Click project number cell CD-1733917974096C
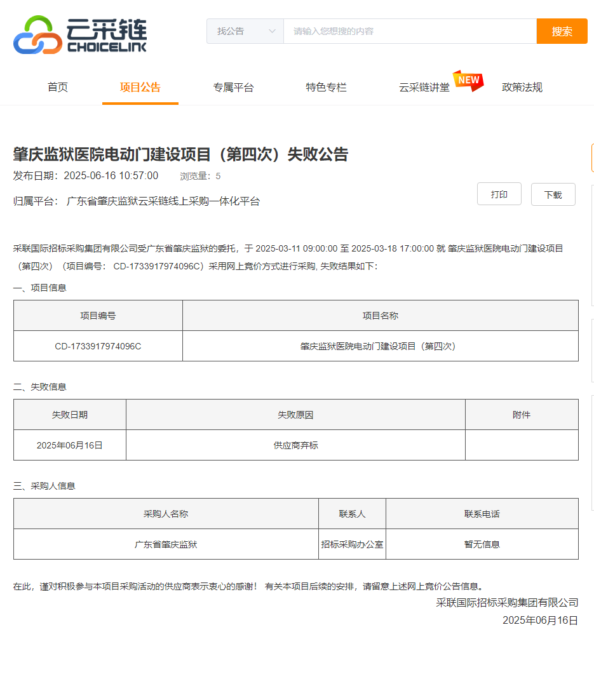Screen dimensions: 594x700 pyautogui.click(x=98, y=346)
